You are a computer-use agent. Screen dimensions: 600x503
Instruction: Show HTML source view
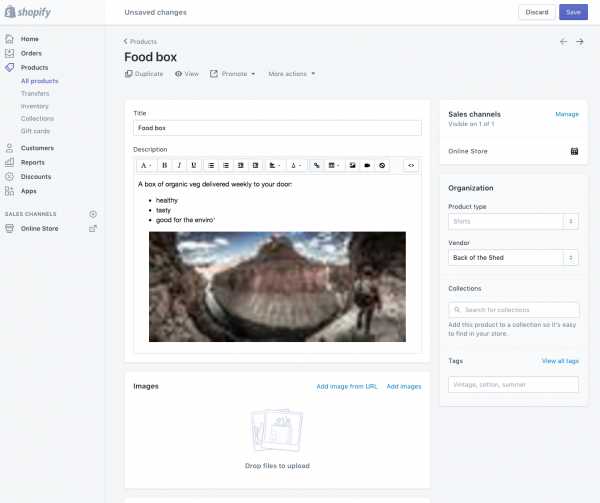411,165
